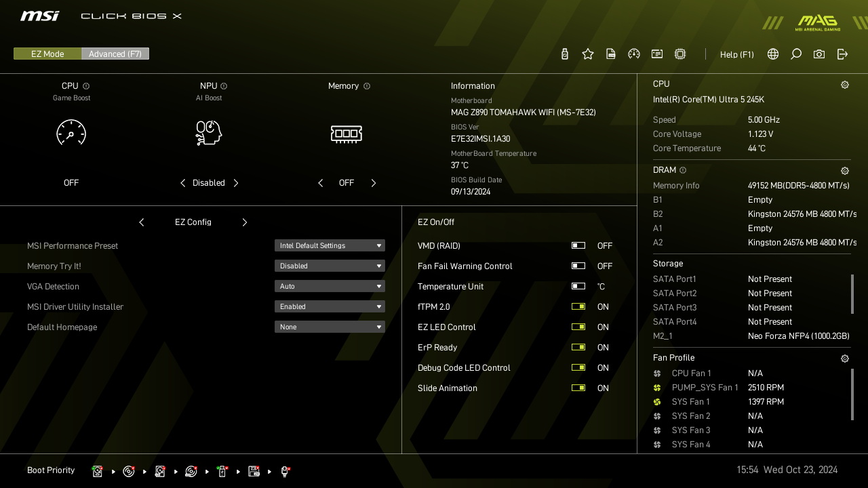Click left arrow next to Memory OFF

(320, 183)
